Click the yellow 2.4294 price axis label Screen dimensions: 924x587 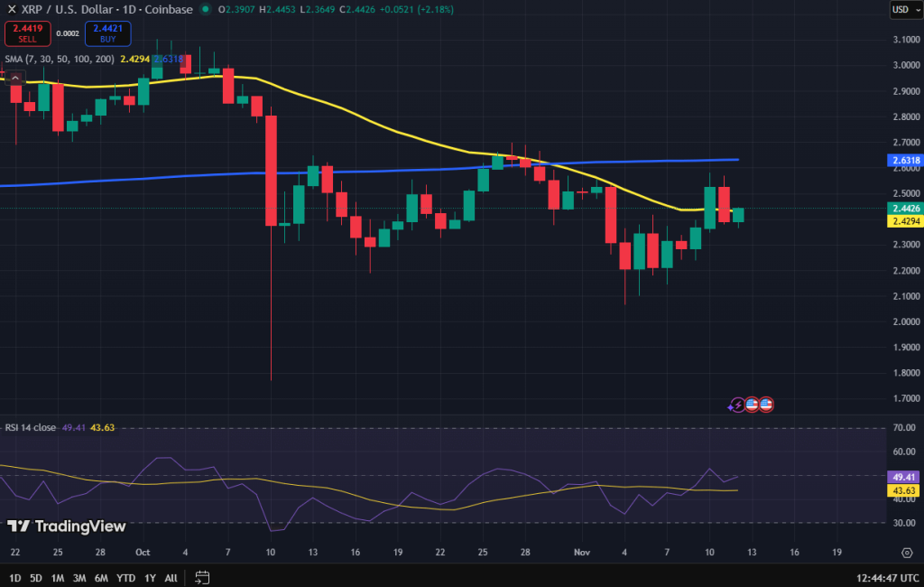point(905,221)
